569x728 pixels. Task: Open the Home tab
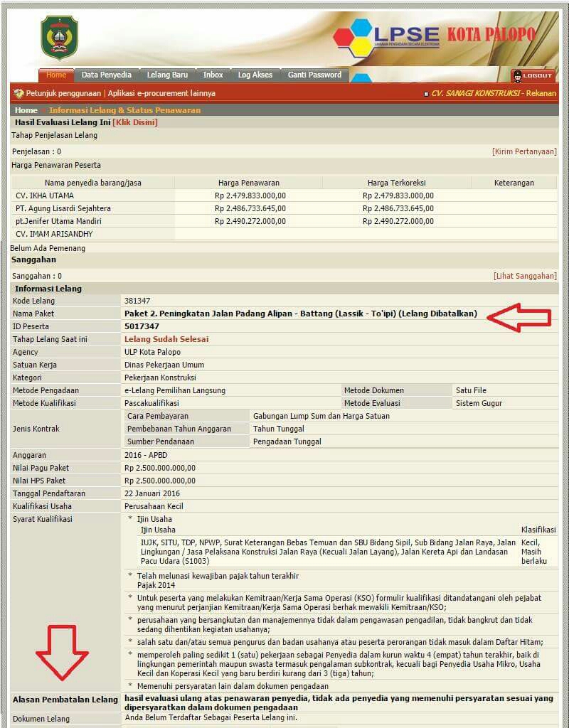tap(55, 75)
